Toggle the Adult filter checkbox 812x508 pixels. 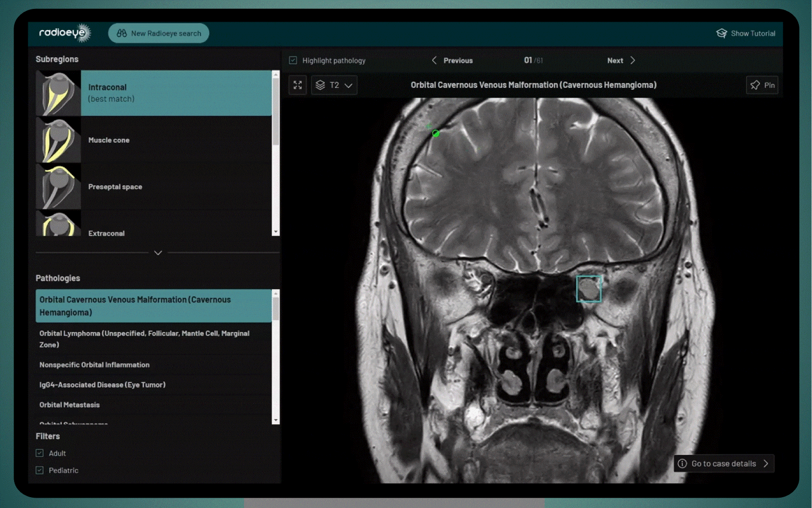point(39,453)
